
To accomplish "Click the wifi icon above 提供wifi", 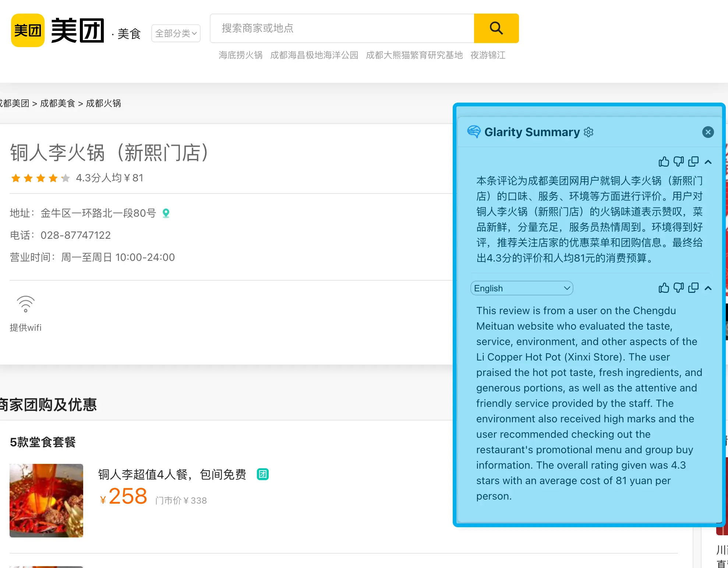I will pyautogui.click(x=25, y=304).
